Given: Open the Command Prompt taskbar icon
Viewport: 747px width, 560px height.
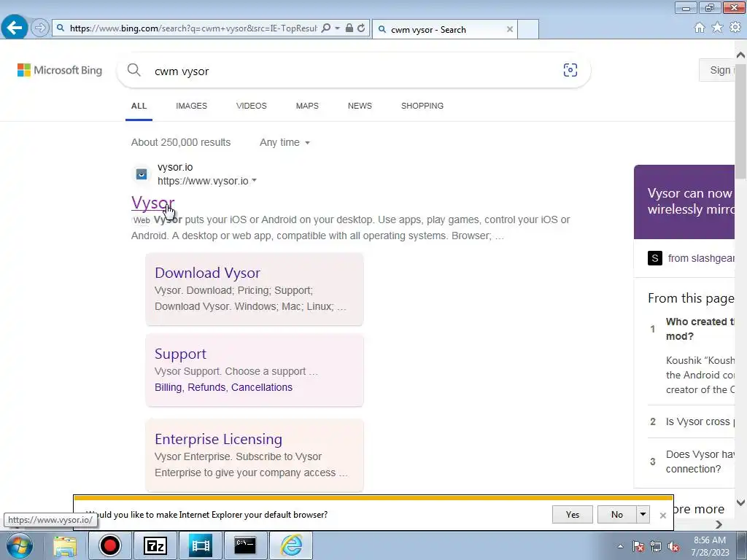Looking at the screenshot, I should [x=245, y=545].
